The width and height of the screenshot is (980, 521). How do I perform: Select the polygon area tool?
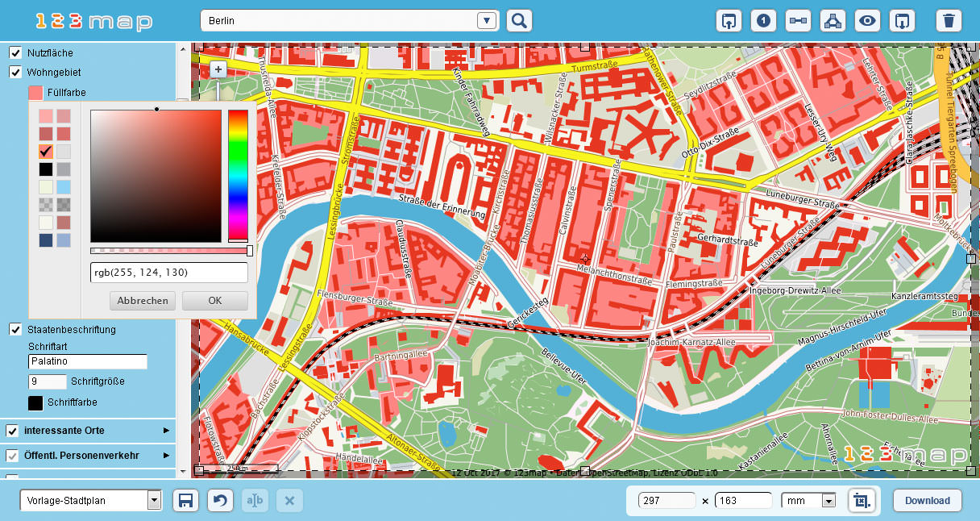coord(833,20)
